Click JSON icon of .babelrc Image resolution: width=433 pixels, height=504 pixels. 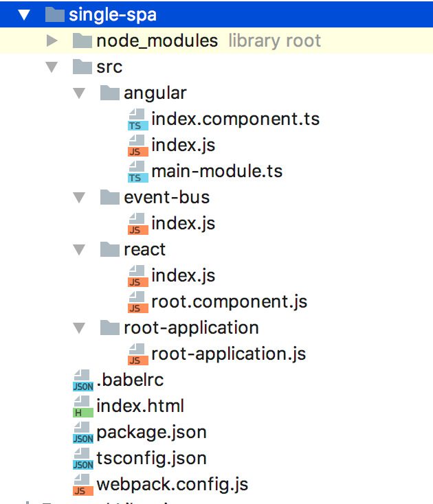click(x=83, y=380)
